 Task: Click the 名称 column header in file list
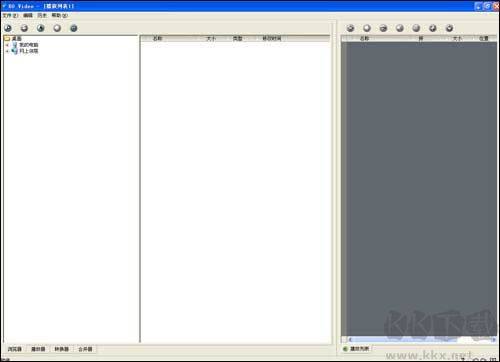pos(157,39)
